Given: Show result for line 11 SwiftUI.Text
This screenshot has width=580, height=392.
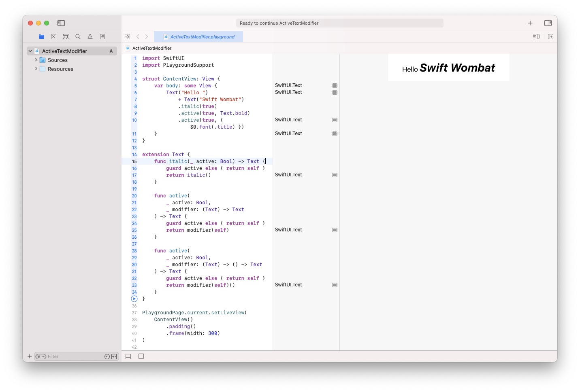Looking at the screenshot, I should click(335, 133).
